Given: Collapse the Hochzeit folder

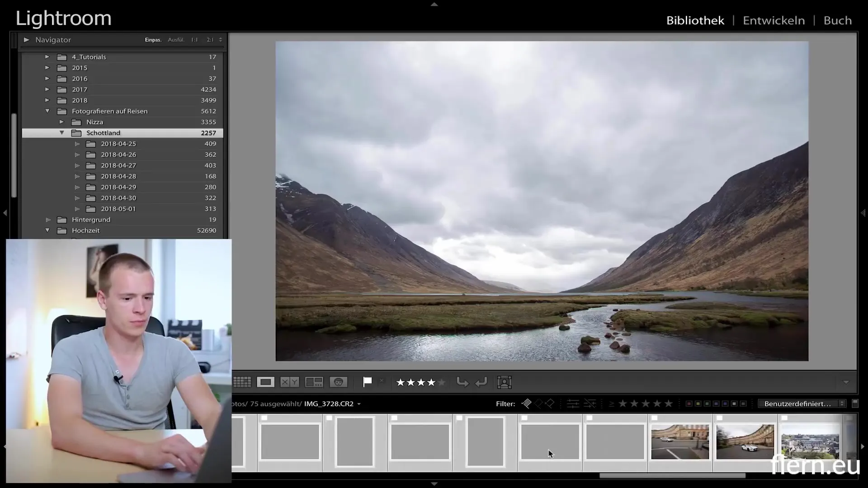Looking at the screenshot, I should click(x=47, y=230).
